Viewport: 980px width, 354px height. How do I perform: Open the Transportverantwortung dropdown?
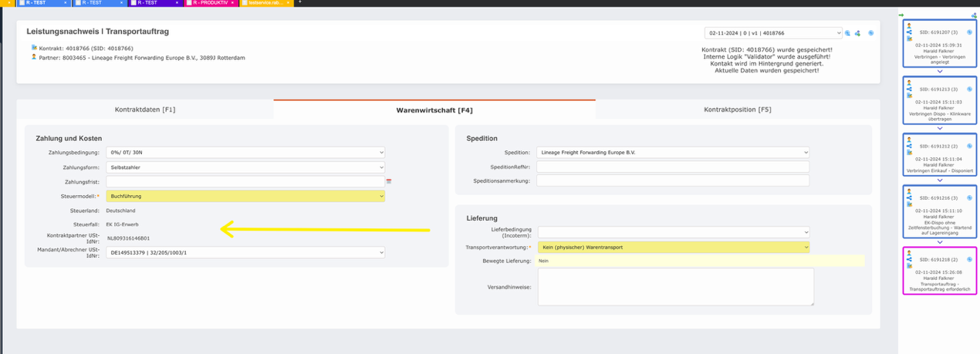pos(673,247)
